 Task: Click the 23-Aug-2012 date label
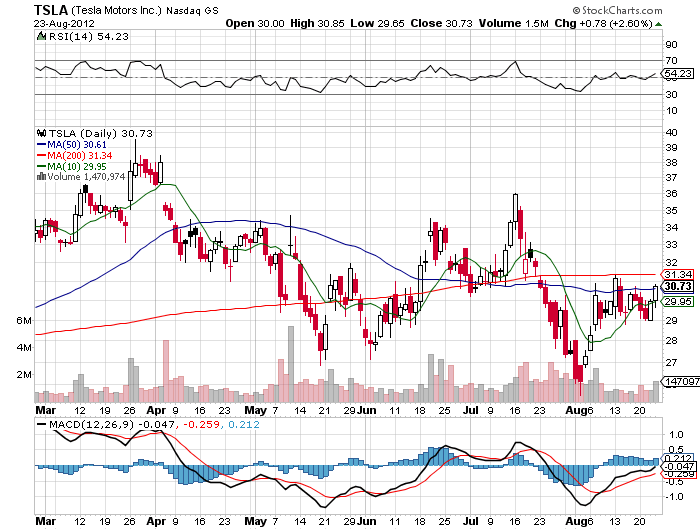coord(64,23)
